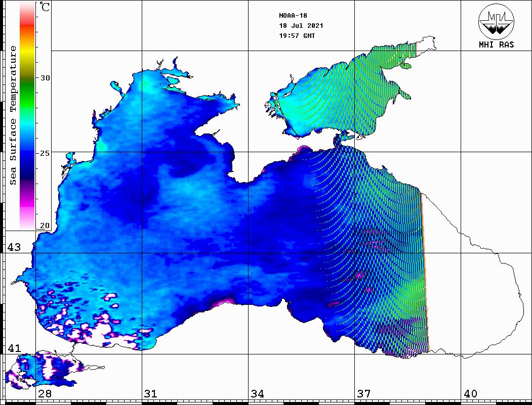532x405 pixels.
Task: Click the 'MHI RAS' caption text
Action: [x=496, y=44]
